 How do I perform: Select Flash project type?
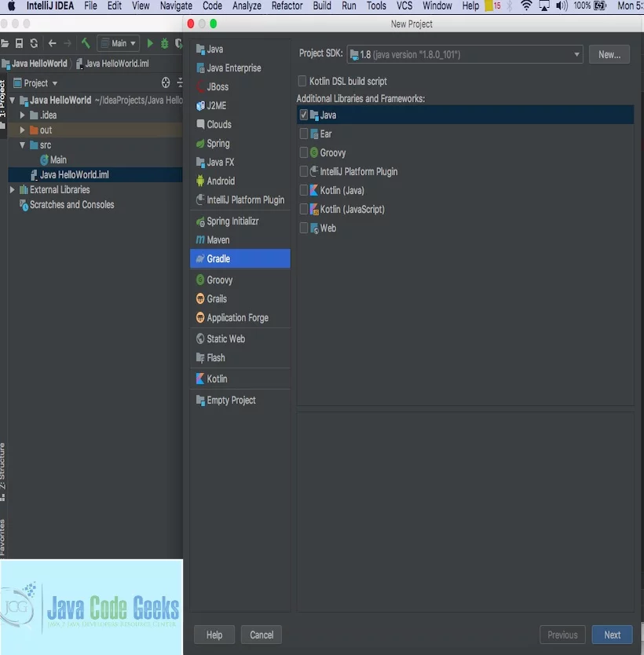[x=240, y=357]
